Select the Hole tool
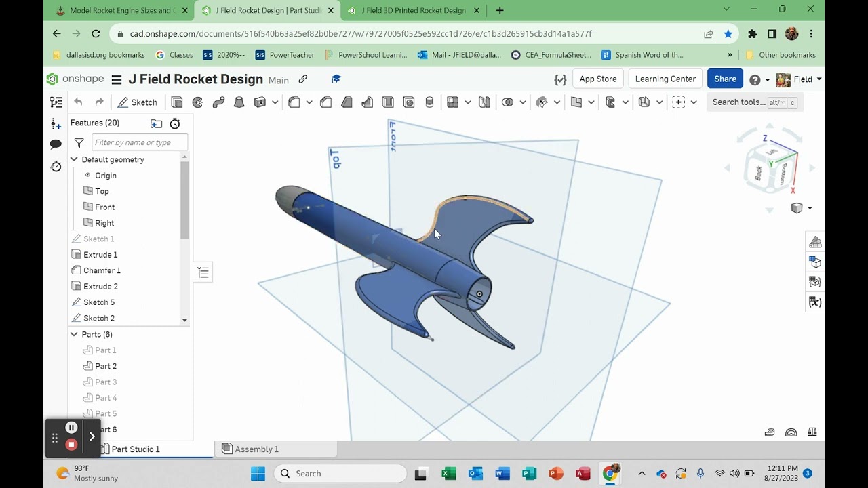Screen dimensions: 868x488 pos(409,102)
